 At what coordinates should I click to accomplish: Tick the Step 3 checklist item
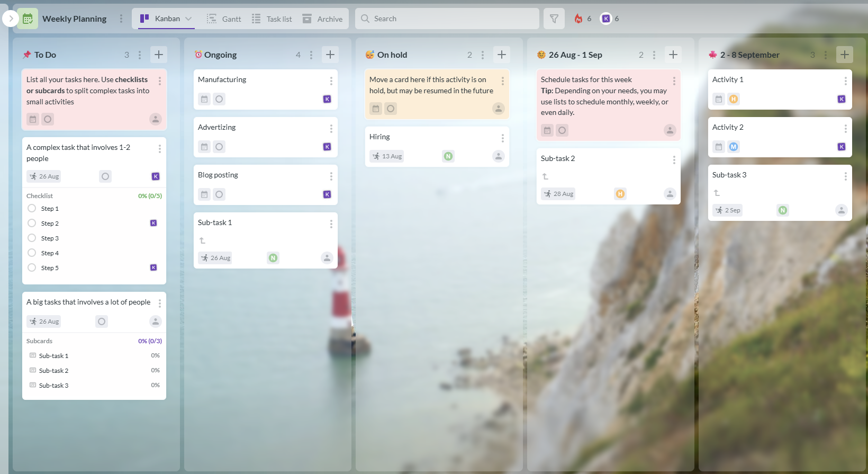point(32,238)
